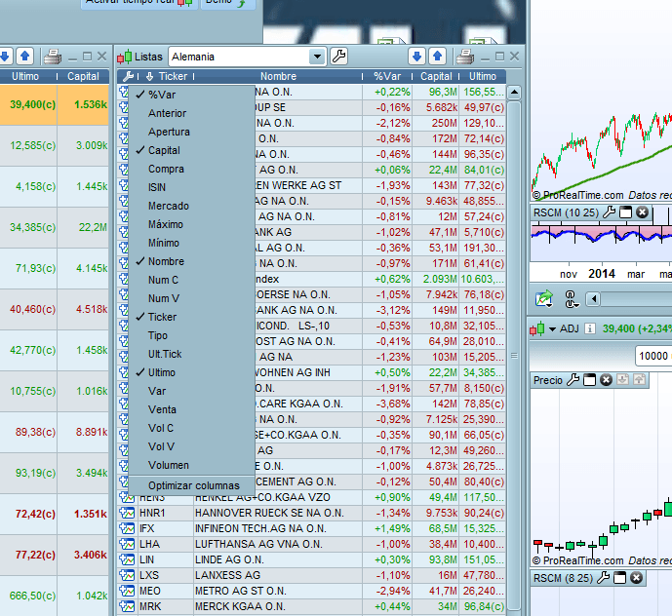
Task: Print the left list panel
Action: click(53, 57)
